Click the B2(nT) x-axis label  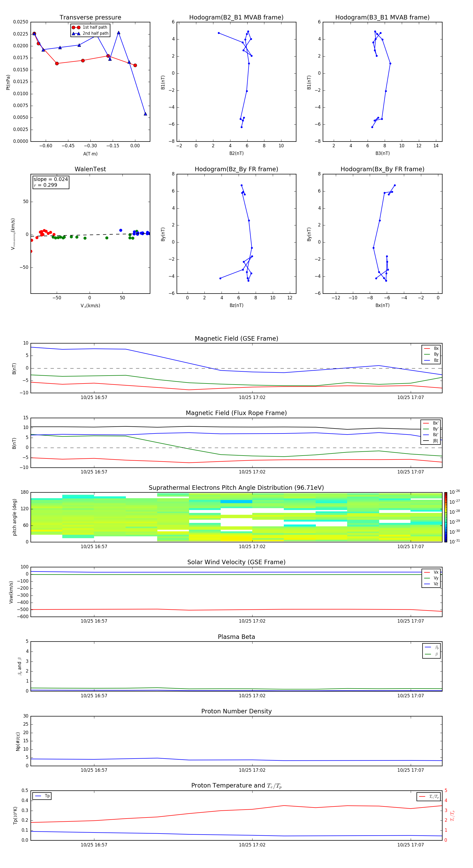pos(236,154)
